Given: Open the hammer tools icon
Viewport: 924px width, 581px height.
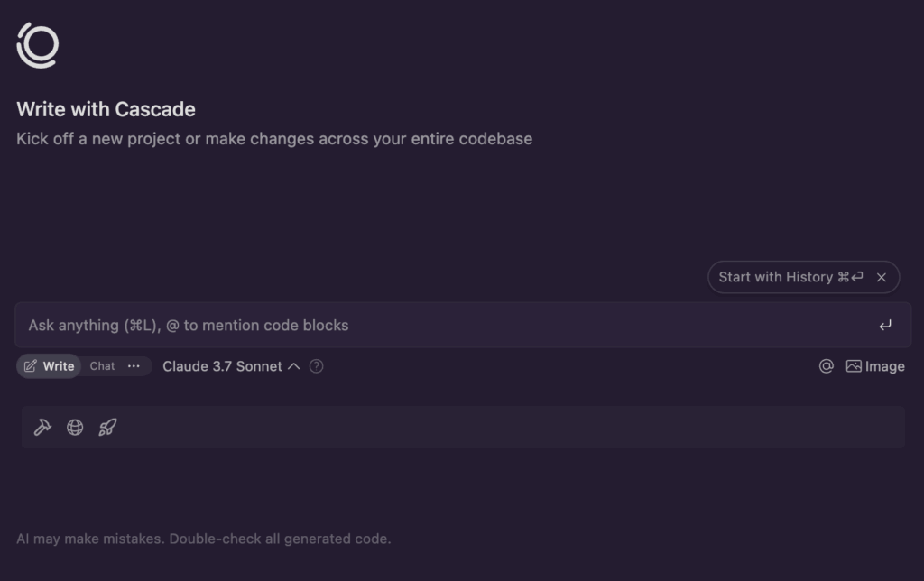Looking at the screenshot, I should pyautogui.click(x=42, y=428).
